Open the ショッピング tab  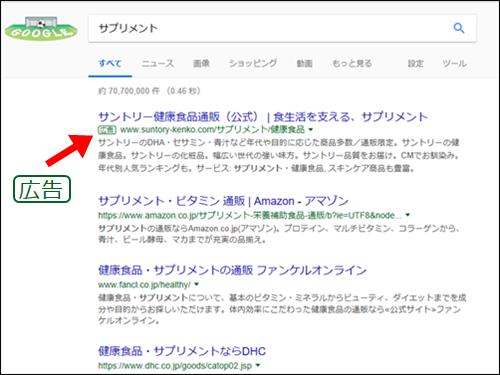coord(253,63)
